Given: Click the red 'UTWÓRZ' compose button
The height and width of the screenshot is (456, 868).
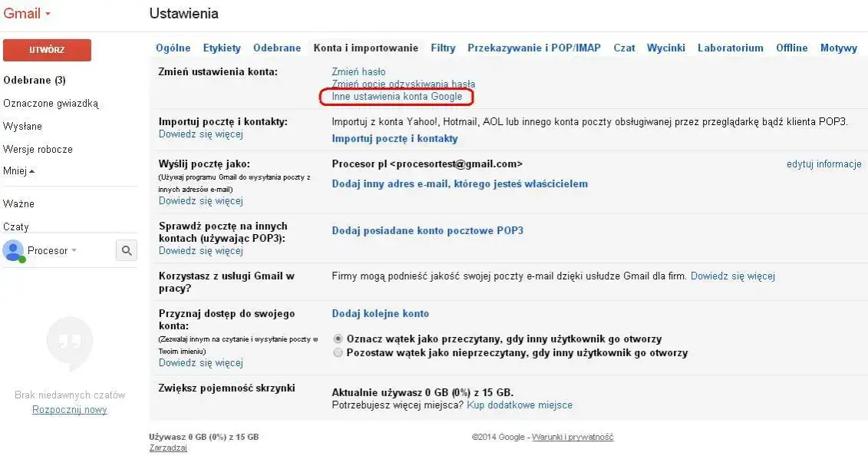Looking at the screenshot, I should coord(47,50).
